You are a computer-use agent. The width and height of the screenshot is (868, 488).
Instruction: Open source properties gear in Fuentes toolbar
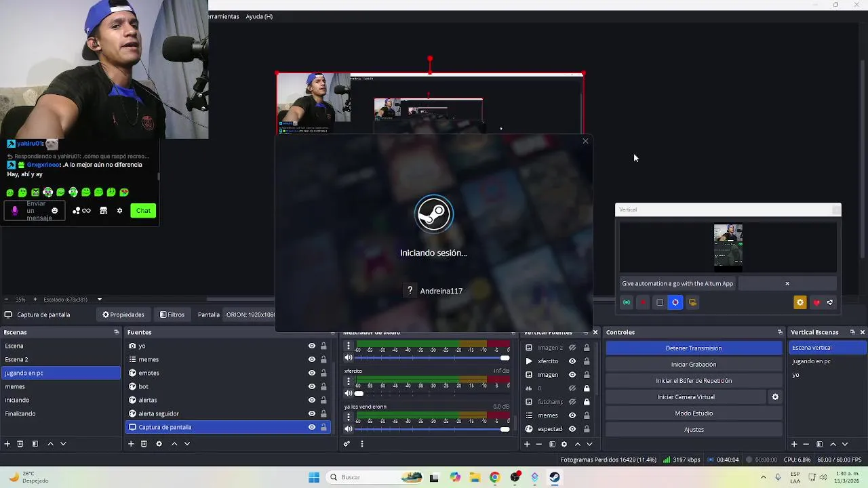coord(159,444)
